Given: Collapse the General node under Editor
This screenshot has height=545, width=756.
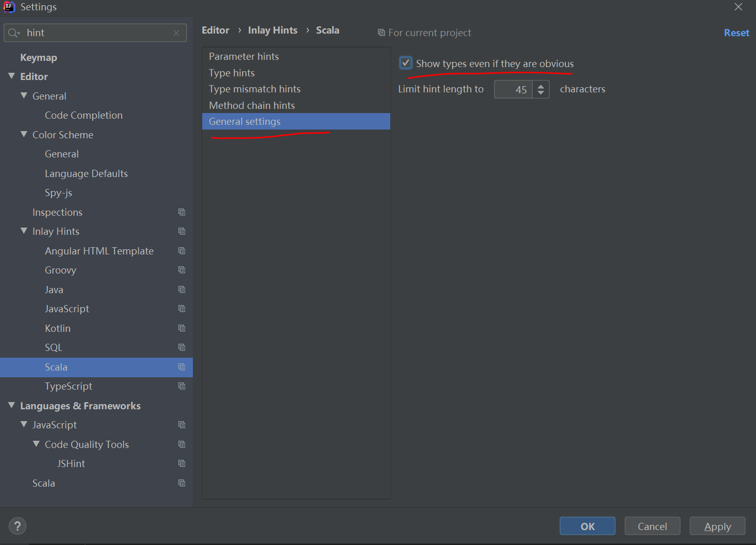Looking at the screenshot, I should [24, 95].
